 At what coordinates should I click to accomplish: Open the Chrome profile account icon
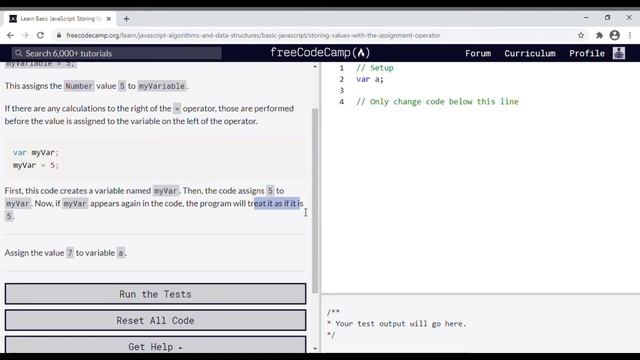[614, 36]
